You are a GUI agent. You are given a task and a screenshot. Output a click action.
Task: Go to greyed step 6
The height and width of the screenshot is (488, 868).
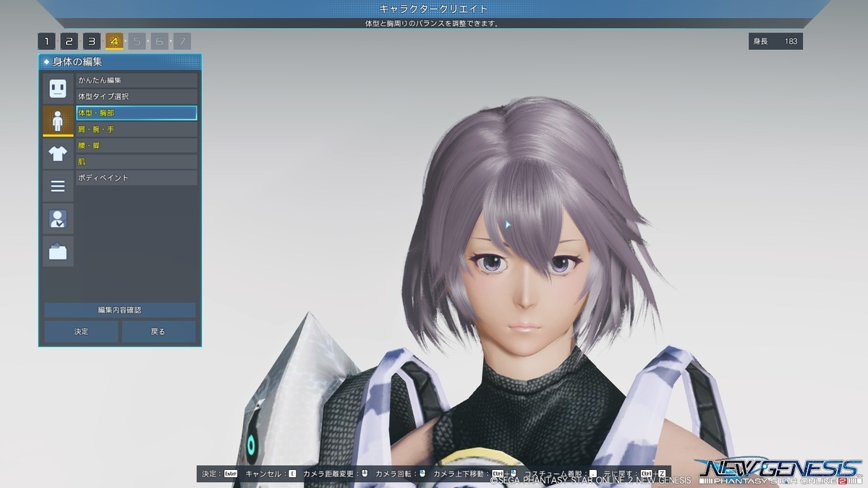coord(159,41)
